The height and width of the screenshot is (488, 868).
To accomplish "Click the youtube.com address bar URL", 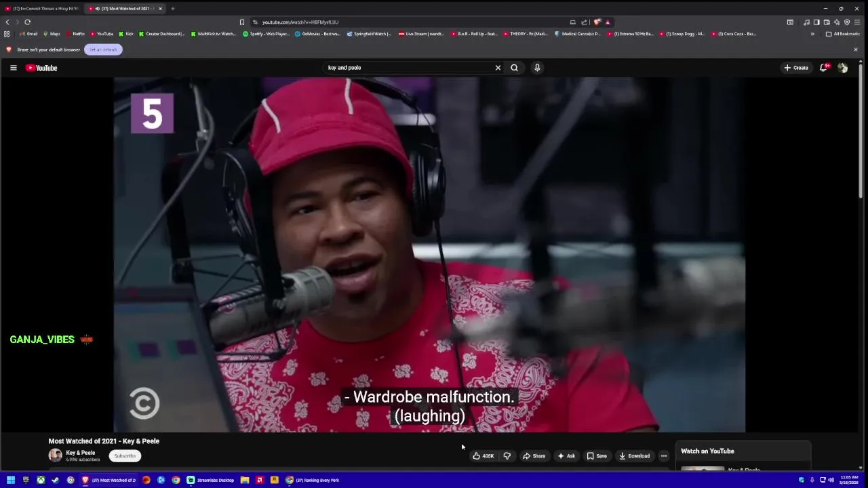I will tap(300, 22).
